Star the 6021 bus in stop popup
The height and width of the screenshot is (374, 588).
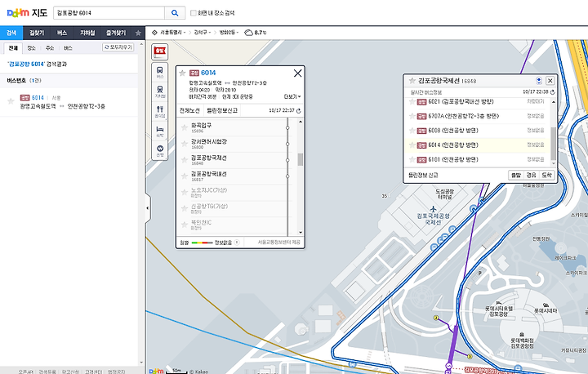tap(412, 101)
